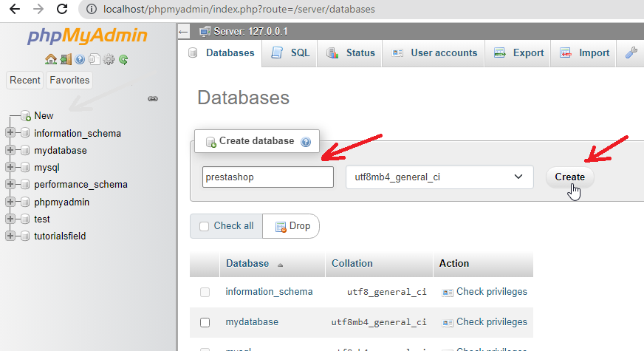Select mysql in navigation tree

coord(47,168)
